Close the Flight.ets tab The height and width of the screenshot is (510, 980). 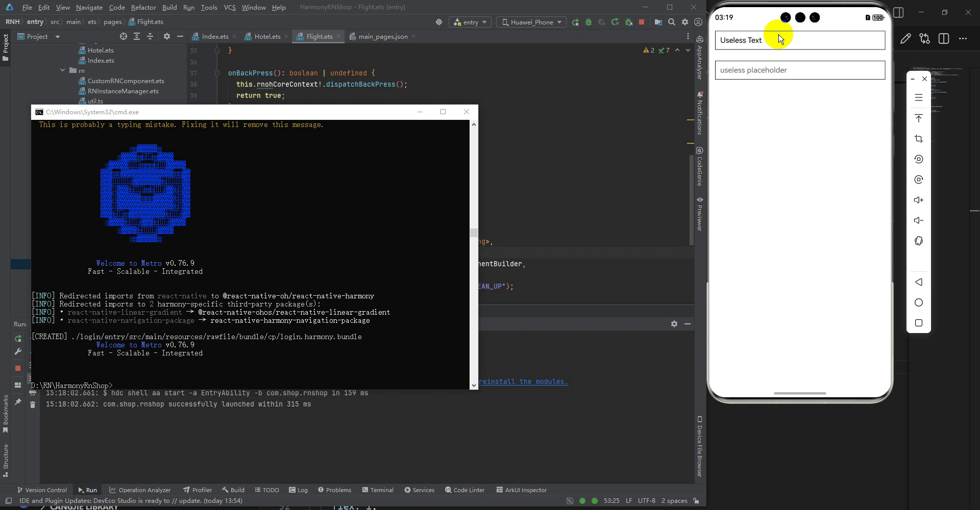[x=338, y=36]
